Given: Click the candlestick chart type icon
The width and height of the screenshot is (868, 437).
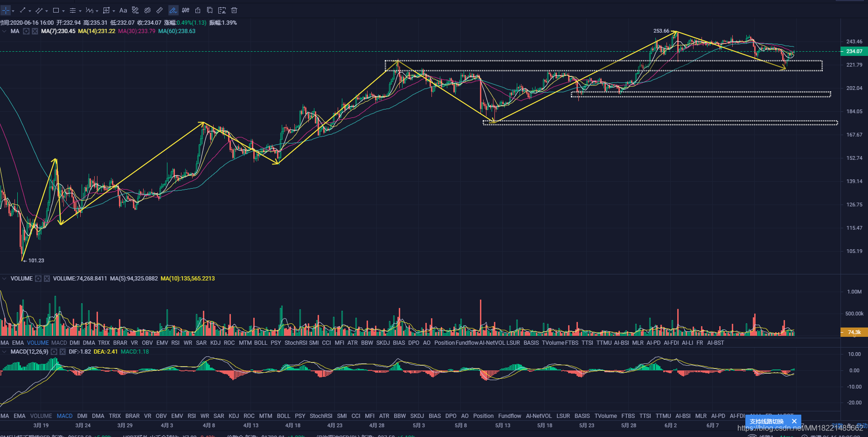Looking at the screenshot, I should pos(186,10).
